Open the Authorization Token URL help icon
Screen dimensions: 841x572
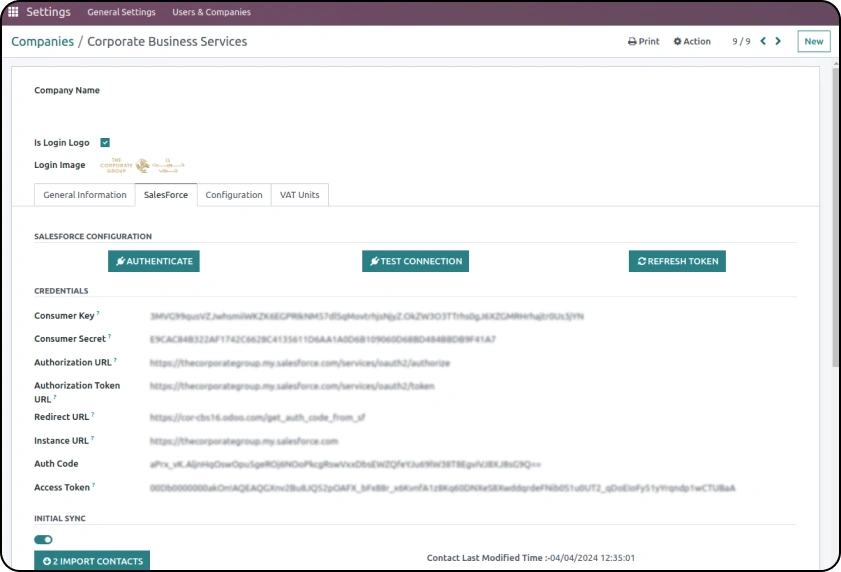pyautogui.click(x=55, y=398)
